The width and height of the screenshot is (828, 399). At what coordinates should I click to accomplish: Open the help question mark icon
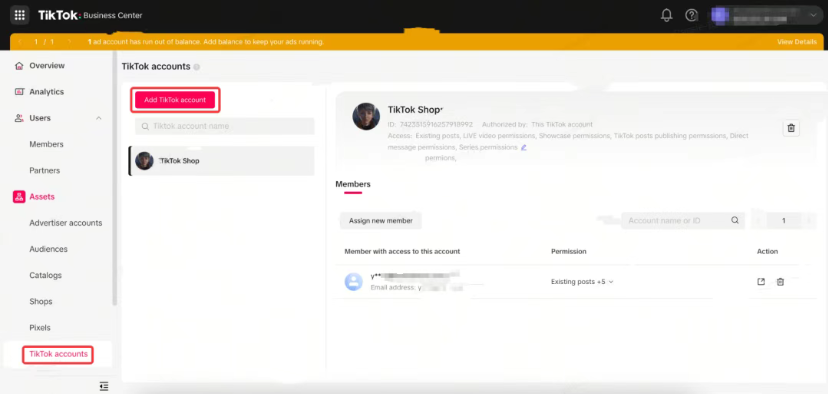[x=691, y=15]
